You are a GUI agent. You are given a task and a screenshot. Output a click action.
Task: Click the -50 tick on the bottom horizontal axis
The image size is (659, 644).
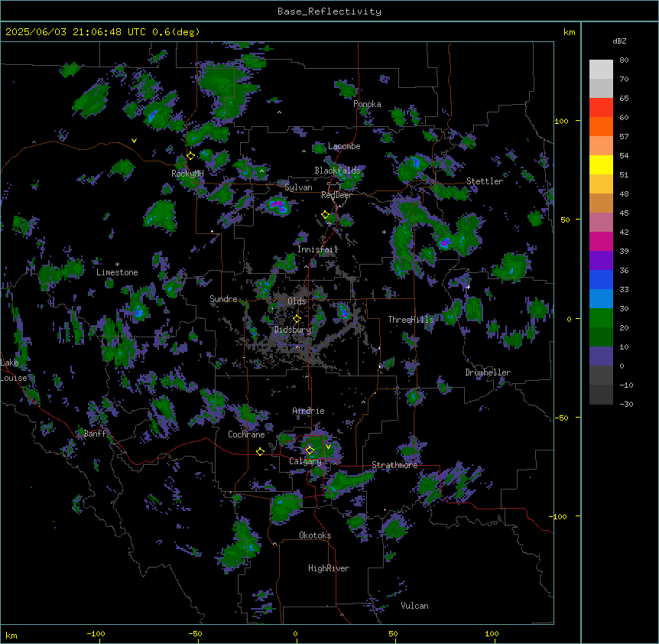(195, 633)
